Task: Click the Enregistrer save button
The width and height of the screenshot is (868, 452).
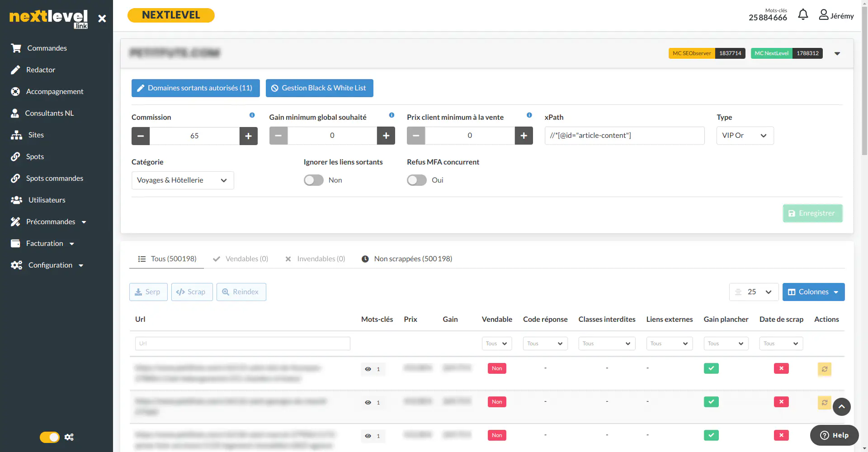Action: [x=812, y=213]
